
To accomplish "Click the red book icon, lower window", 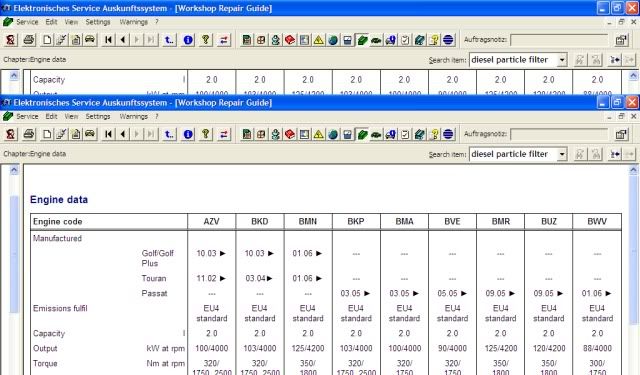I will 290,134.
